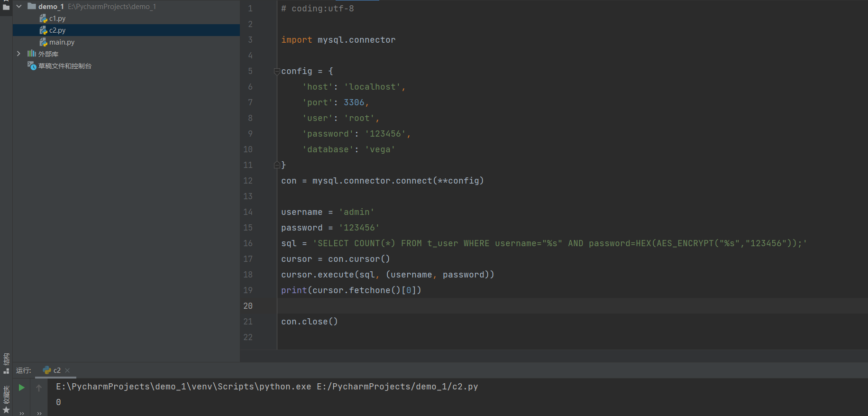Click the port value 3306
This screenshot has width=868, height=416.
(354, 102)
